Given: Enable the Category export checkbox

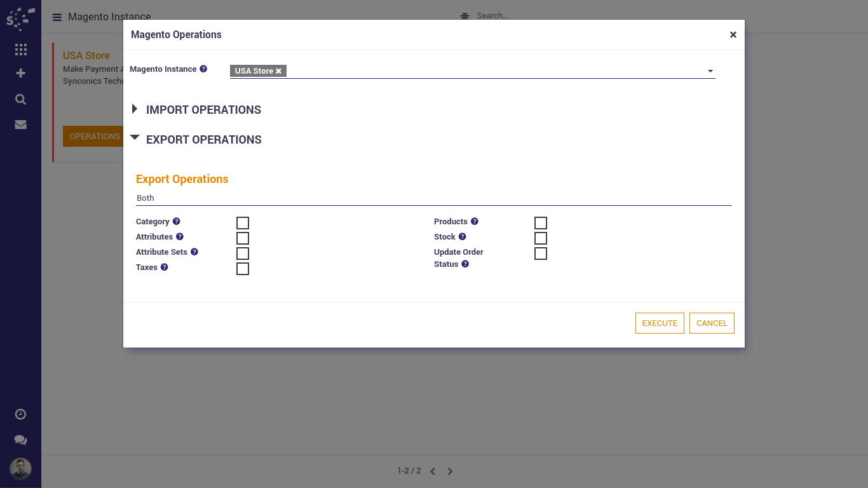Looking at the screenshot, I should (243, 223).
